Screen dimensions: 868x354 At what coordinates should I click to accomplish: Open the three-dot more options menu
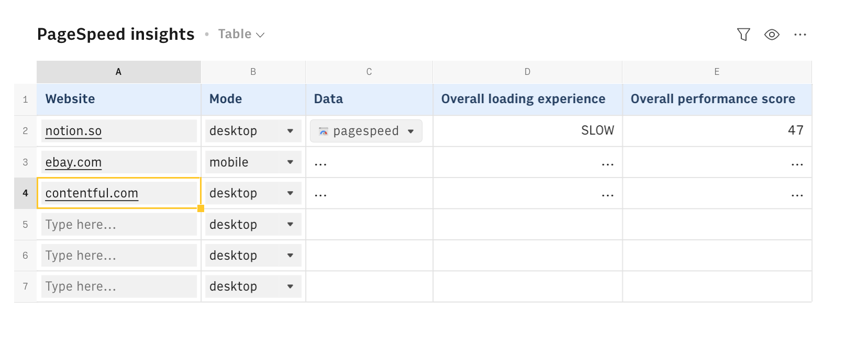pos(800,35)
